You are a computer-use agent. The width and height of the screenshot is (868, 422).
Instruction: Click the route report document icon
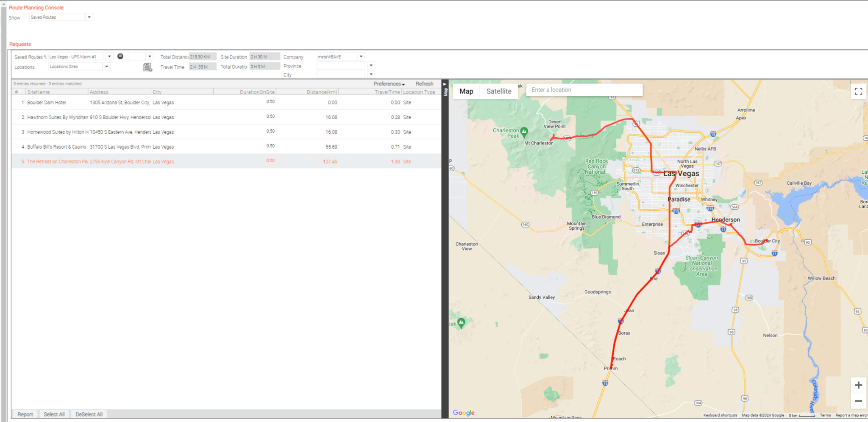coord(147,67)
